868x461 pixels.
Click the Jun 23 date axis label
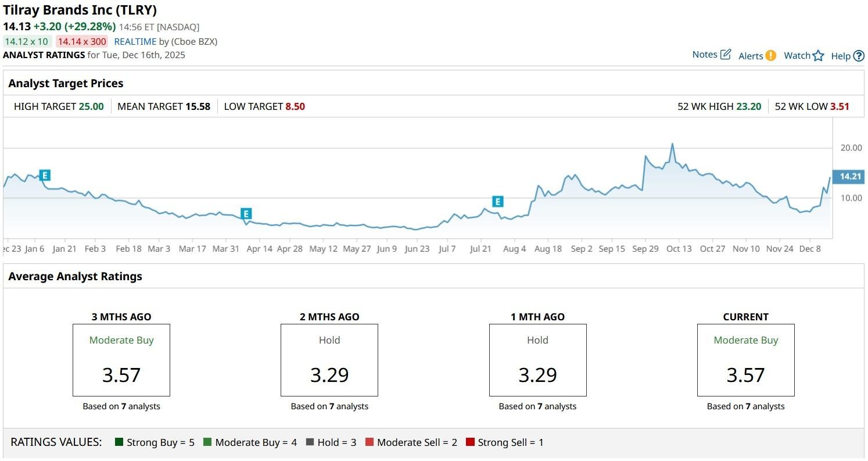(x=417, y=249)
